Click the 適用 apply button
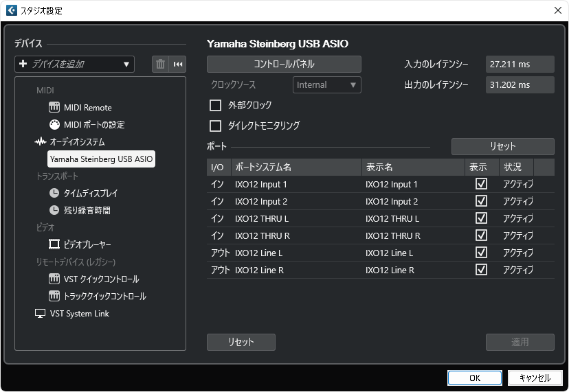569x392 pixels. pyautogui.click(x=520, y=342)
